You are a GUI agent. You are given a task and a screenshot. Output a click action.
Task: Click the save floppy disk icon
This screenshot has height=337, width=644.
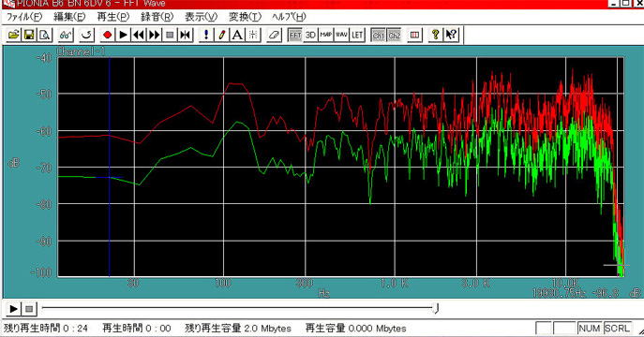pos(29,35)
